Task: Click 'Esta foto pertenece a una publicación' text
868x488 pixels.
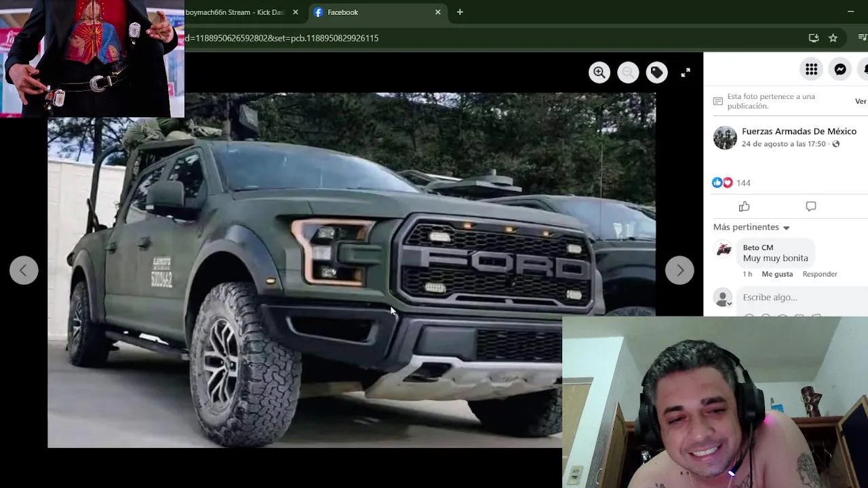Action: tap(771, 101)
